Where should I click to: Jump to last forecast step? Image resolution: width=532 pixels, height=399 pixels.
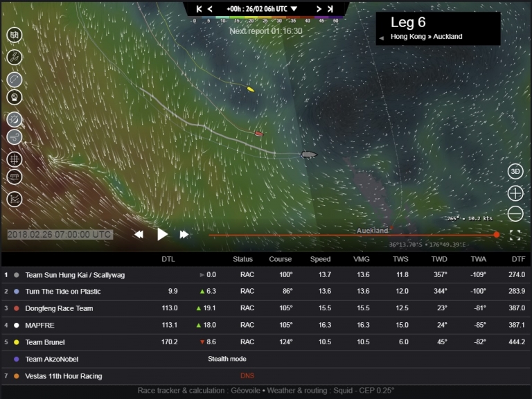tap(330, 9)
